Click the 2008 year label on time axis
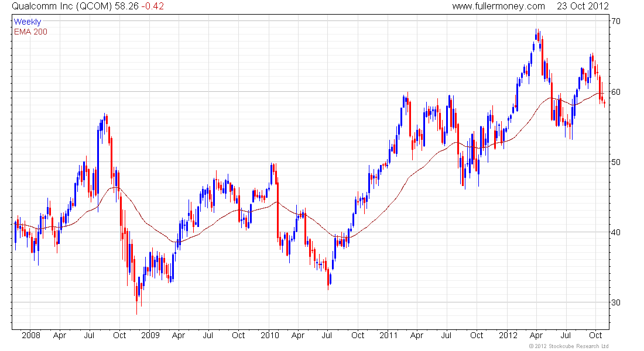 pyautogui.click(x=31, y=335)
